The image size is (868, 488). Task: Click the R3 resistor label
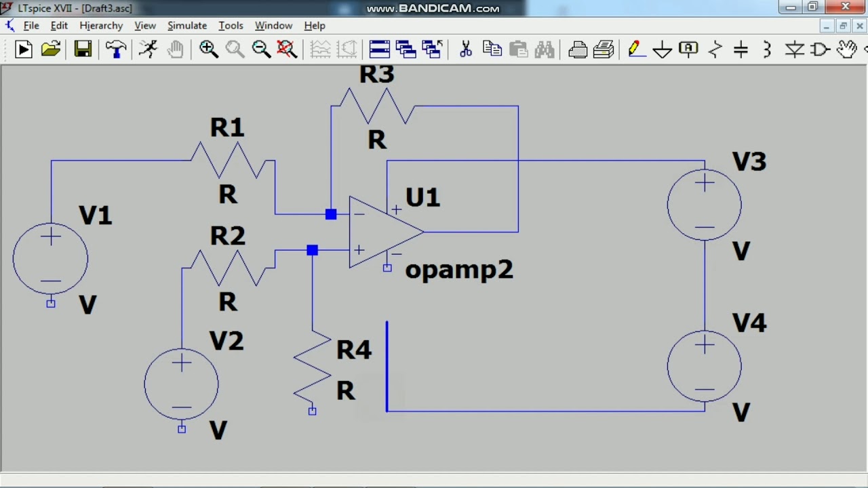[x=376, y=75]
